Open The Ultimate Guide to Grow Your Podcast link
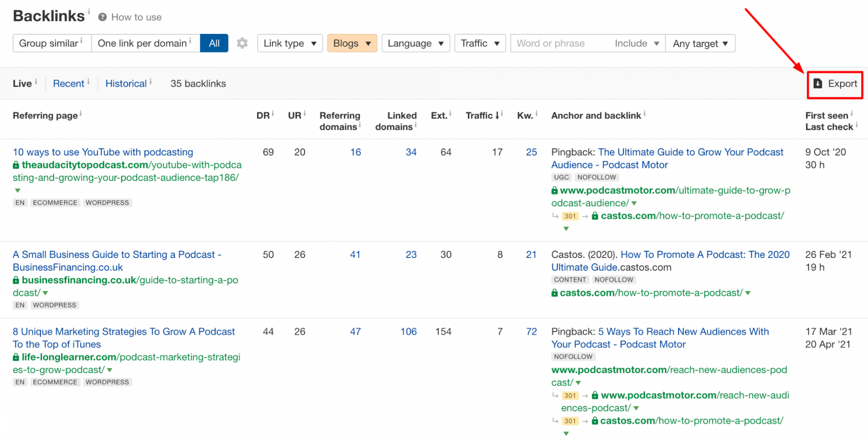Screen dimensions: 868x441 667,159
